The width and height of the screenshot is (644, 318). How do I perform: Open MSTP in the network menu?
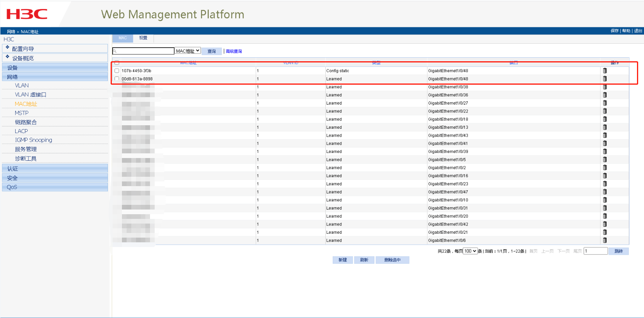[22, 113]
